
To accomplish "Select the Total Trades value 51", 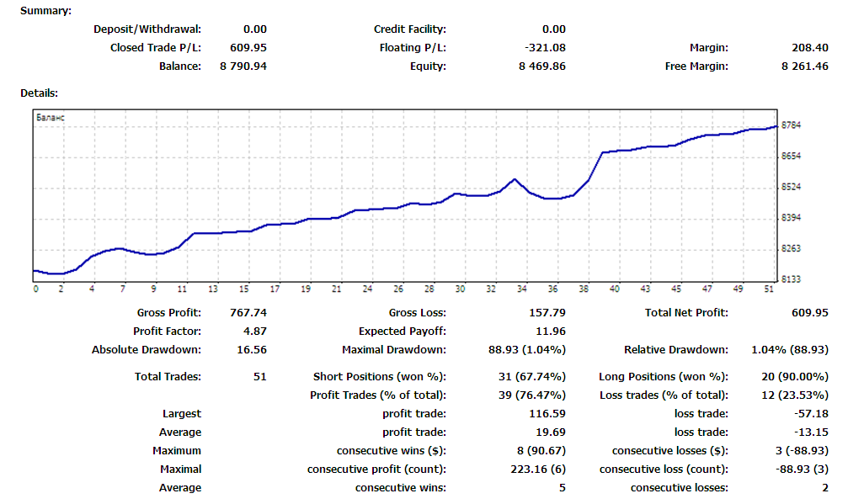I will 260,376.
